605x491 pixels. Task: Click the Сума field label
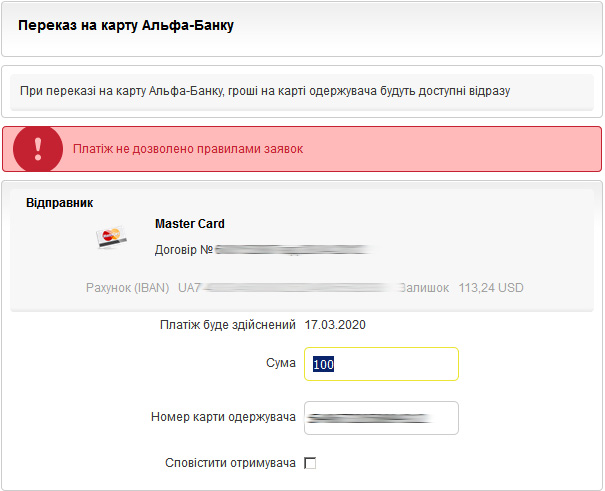point(281,363)
